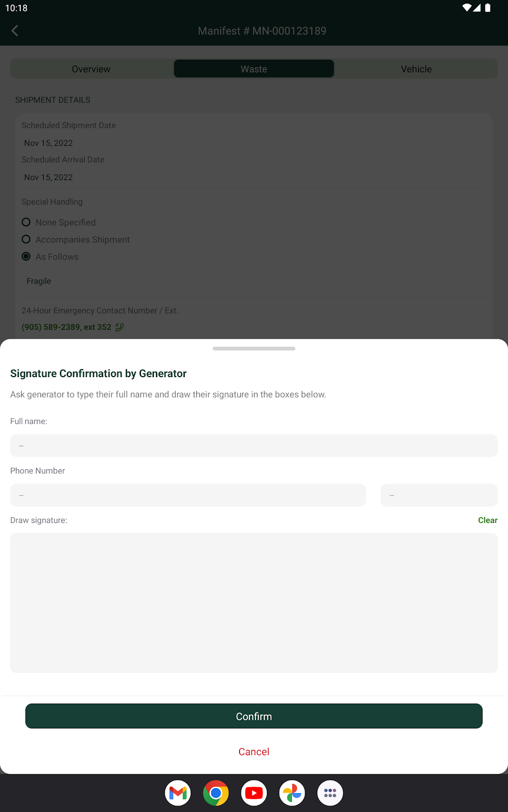
Task: Tap Cancel to dismiss signature sheet
Action: (x=254, y=751)
